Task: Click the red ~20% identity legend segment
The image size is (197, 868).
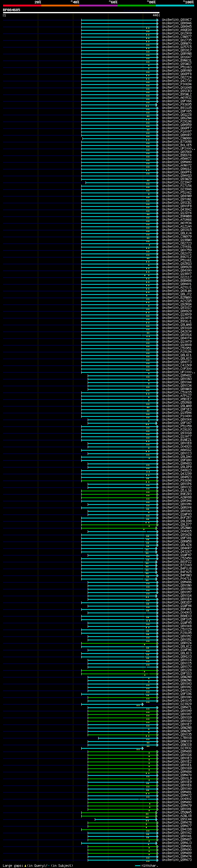Action: pos(22,6)
